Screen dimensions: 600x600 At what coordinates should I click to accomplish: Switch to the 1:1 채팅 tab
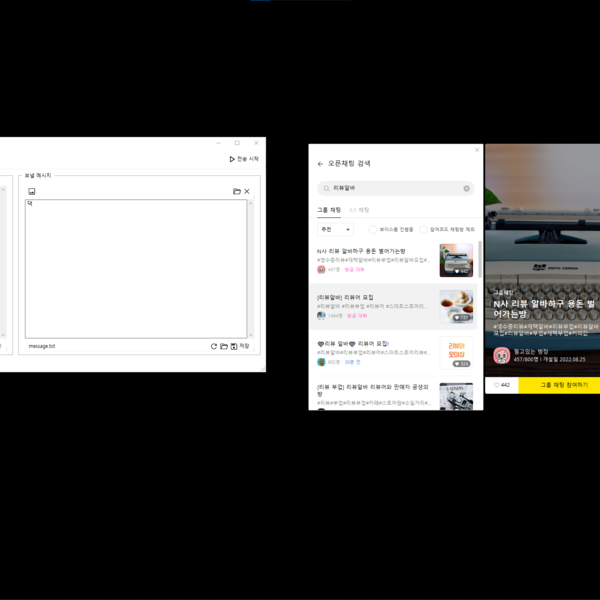click(359, 210)
